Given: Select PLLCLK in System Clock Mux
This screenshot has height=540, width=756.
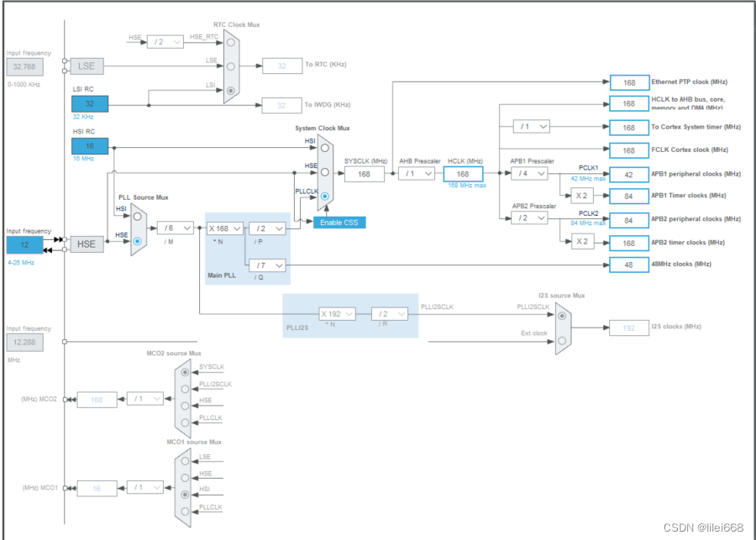Looking at the screenshot, I should click(325, 197).
